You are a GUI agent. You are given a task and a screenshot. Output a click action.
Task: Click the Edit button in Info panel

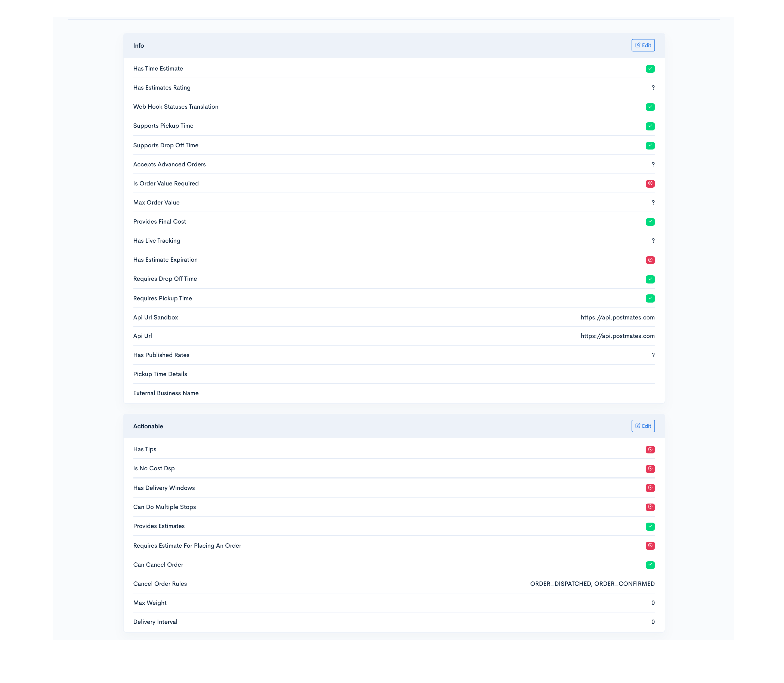(x=643, y=45)
